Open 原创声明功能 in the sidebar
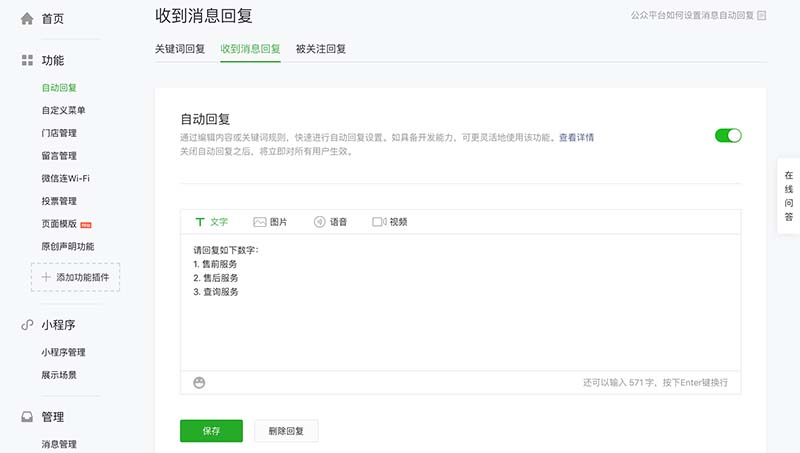 pyautogui.click(x=68, y=246)
